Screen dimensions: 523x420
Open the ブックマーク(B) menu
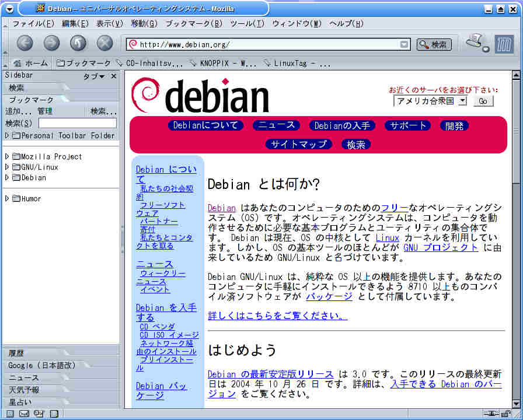click(x=194, y=24)
